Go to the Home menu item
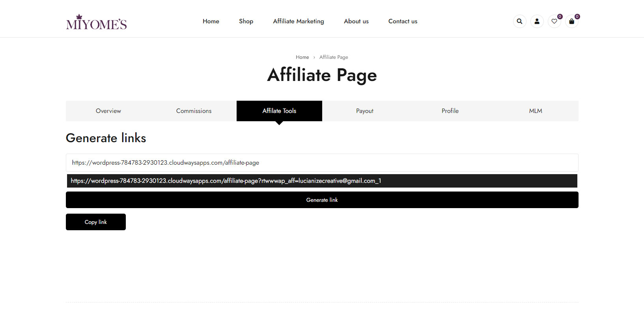Viewport: 644px width, 310px height. point(211,21)
